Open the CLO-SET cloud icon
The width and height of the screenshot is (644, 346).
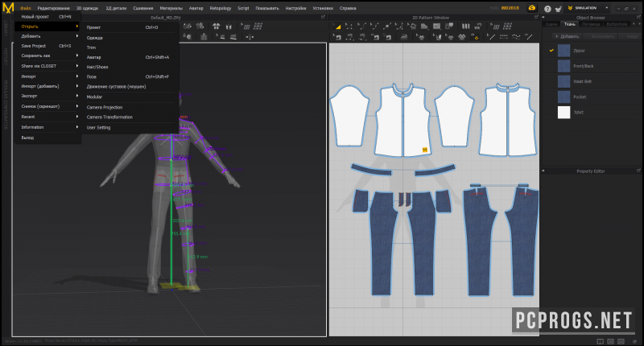pos(532,8)
